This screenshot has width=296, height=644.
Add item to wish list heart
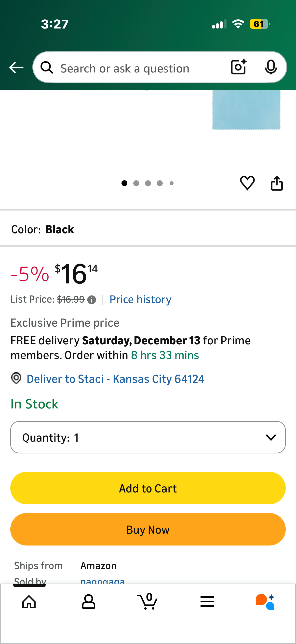point(247,183)
